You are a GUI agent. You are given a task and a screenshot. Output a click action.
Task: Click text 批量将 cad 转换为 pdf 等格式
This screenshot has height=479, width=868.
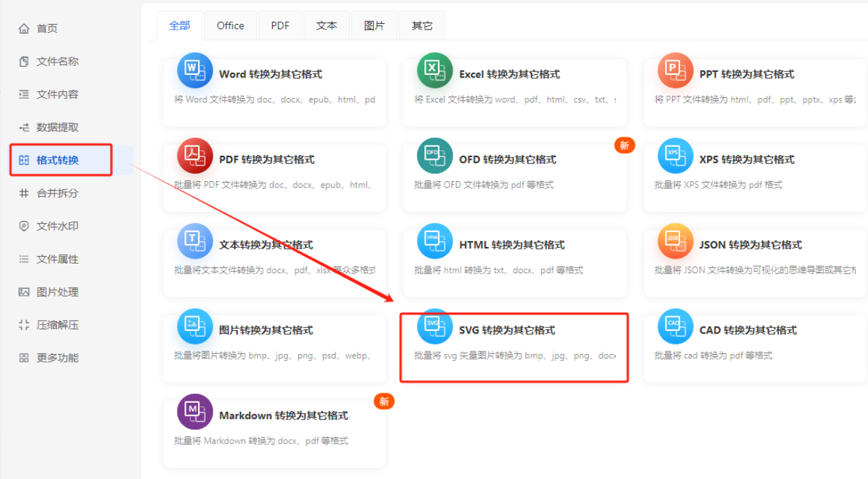tap(714, 355)
